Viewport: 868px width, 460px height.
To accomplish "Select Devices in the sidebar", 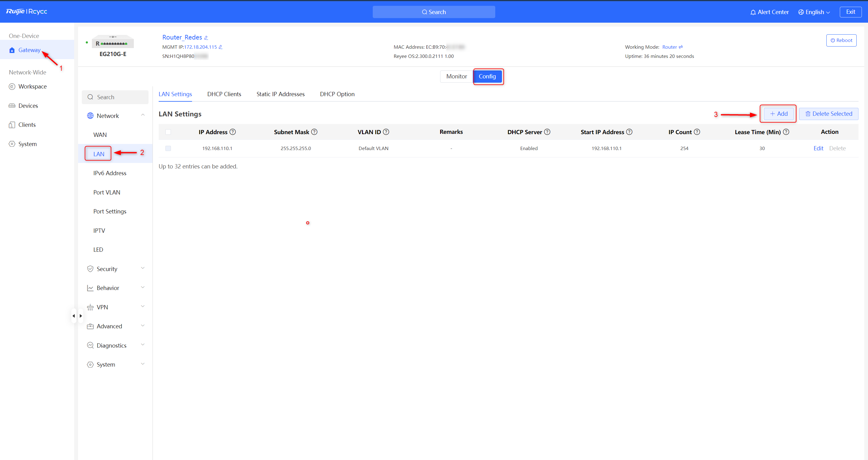I will pyautogui.click(x=28, y=105).
